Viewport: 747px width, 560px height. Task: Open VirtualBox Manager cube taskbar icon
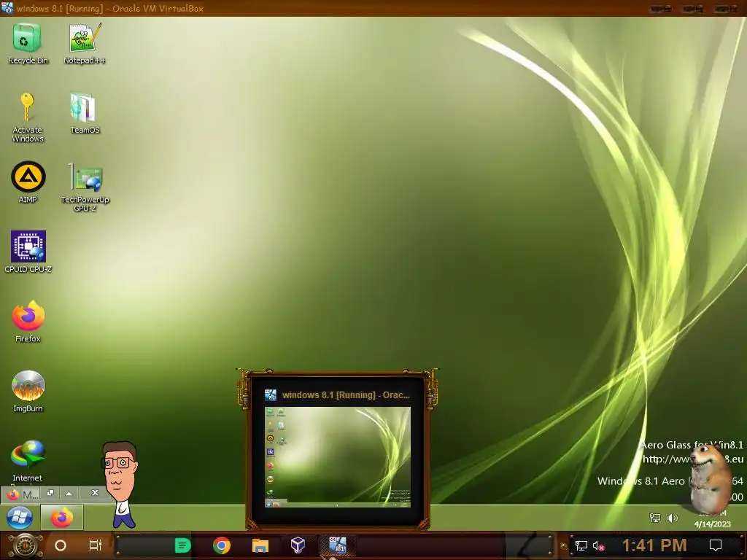click(x=298, y=545)
